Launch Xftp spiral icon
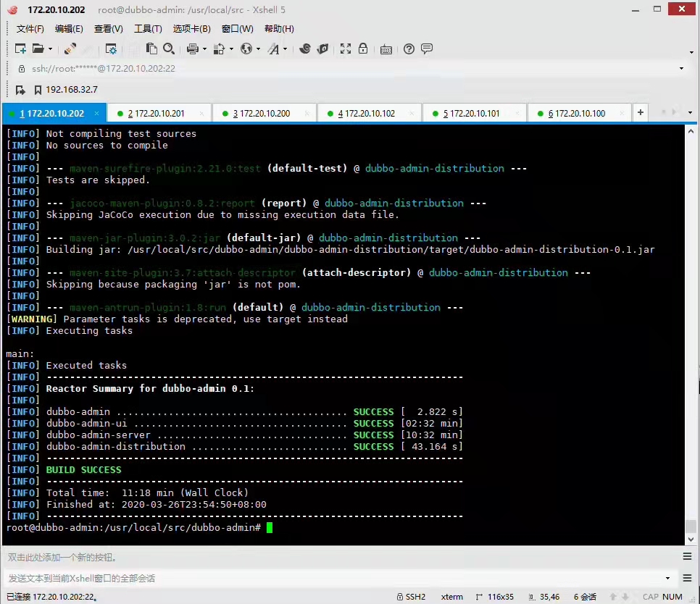The height and width of the screenshot is (604, 700). pos(305,49)
